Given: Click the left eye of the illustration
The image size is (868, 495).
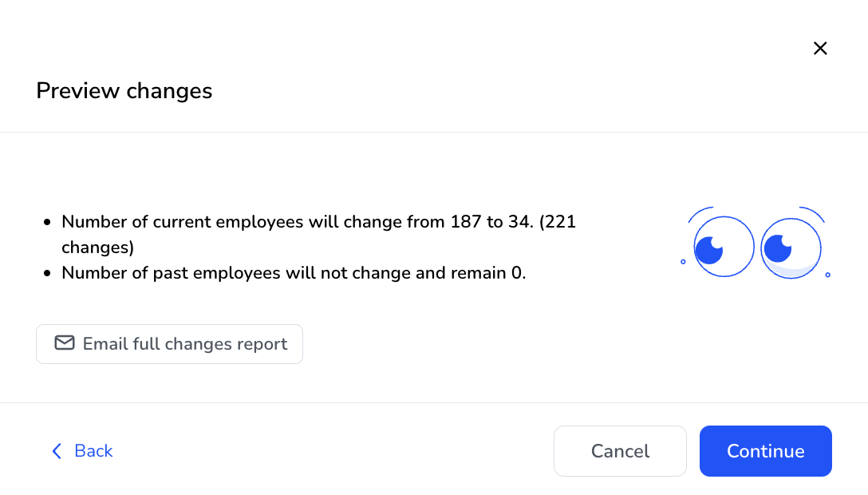Looking at the screenshot, I should click(x=724, y=247).
